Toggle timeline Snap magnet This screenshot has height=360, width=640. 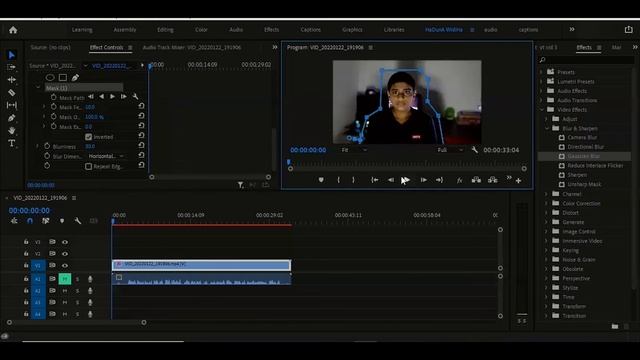click(30, 221)
